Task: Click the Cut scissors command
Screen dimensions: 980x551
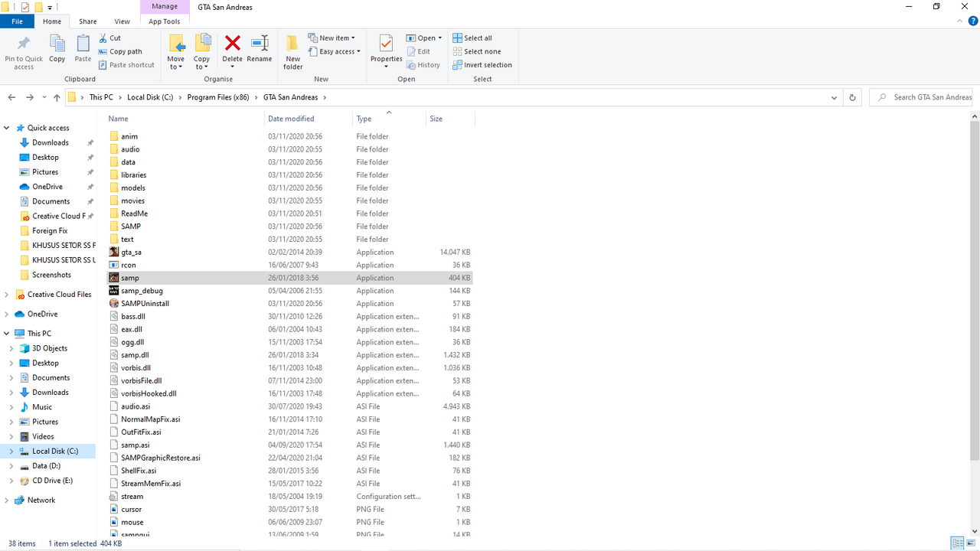Action: click(x=110, y=37)
